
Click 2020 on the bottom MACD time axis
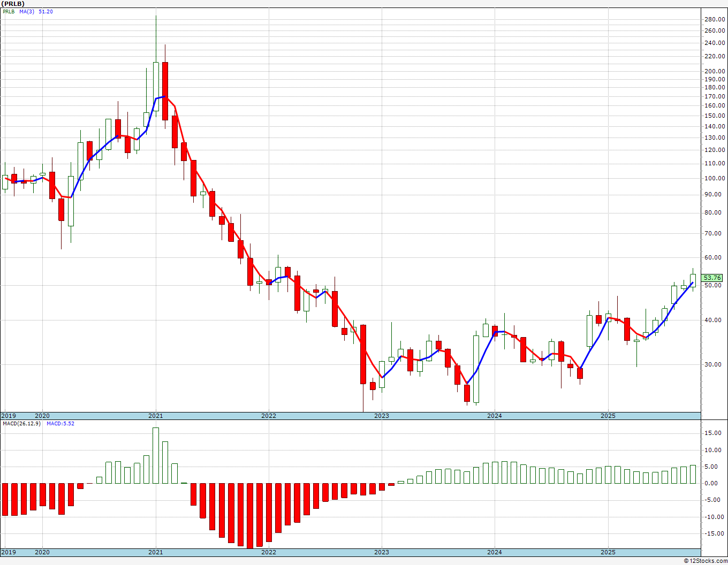point(42,552)
